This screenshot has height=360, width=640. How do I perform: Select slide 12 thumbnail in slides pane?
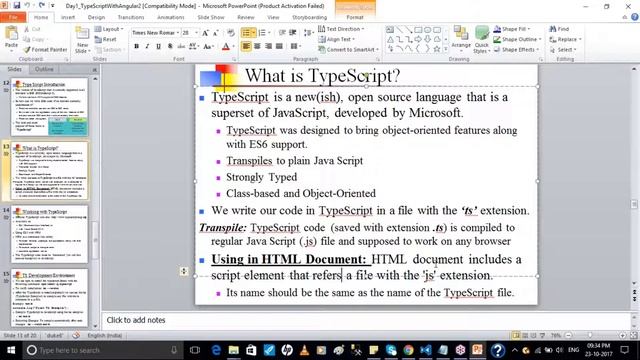tap(50, 107)
